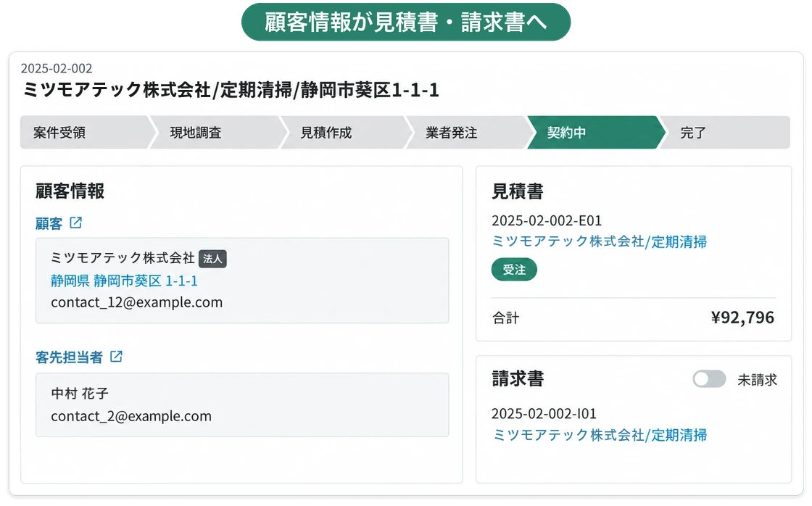Viewport: 812px width, 506px height.
Task: Open the 客先担当者 link
Action: click(x=69, y=357)
